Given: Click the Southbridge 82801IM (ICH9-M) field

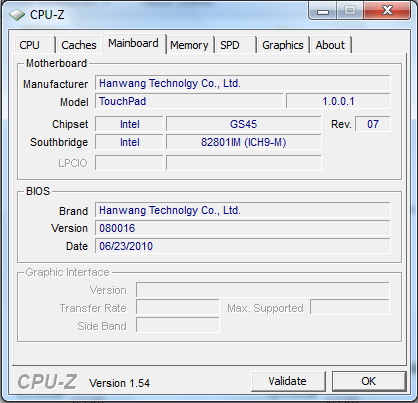Looking at the screenshot, I should 244,142.
